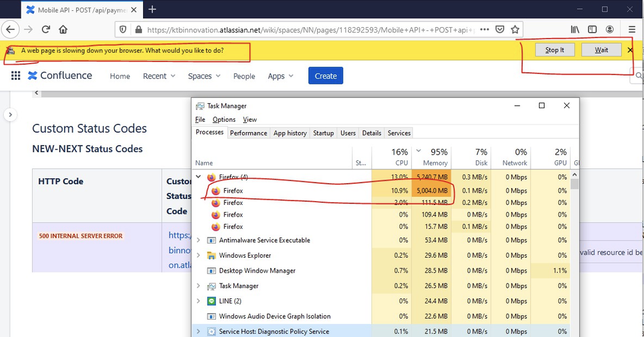Open a new browser tab
This screenshot has height=337, width=644.
coord(152,10)
